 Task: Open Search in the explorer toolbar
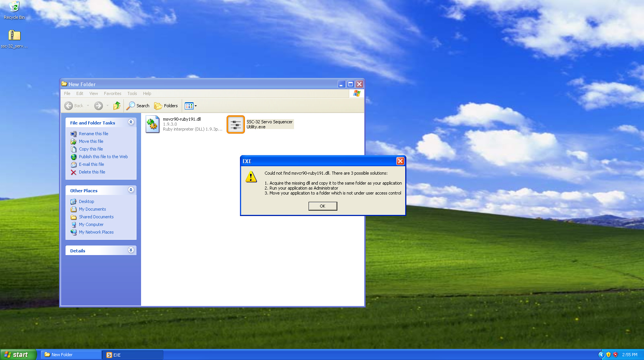tap(138, 106)
